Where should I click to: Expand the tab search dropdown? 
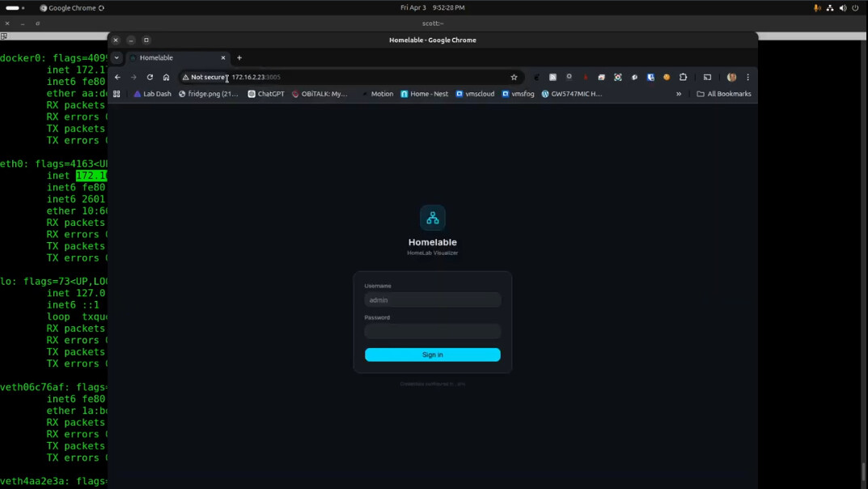117,57
